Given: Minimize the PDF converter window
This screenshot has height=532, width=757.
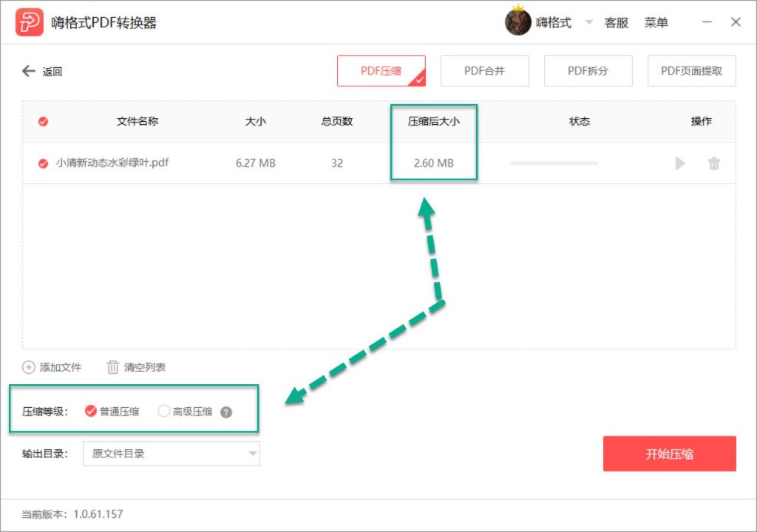Looking at the screenshot, I should (707, 21).
